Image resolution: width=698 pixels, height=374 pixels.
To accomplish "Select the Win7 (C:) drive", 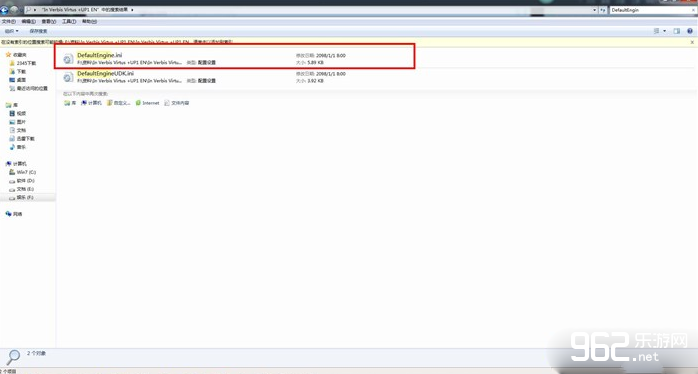I will click(23, 172).
